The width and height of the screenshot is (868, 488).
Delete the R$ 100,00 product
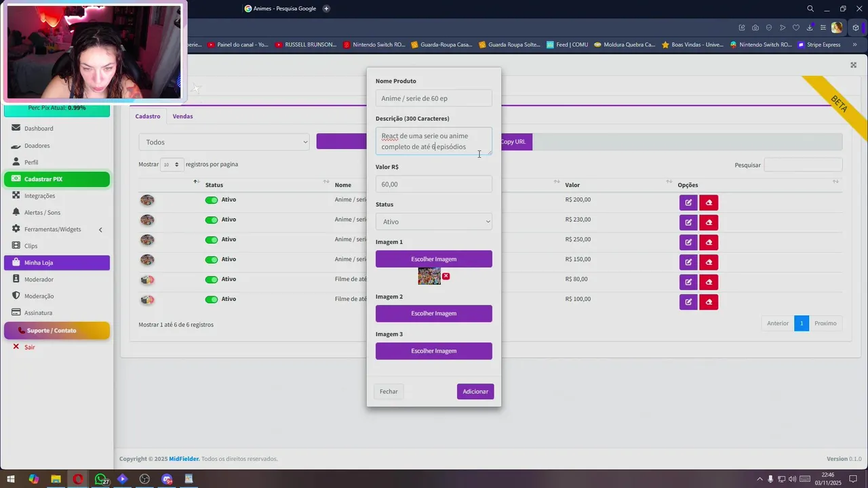709,302
